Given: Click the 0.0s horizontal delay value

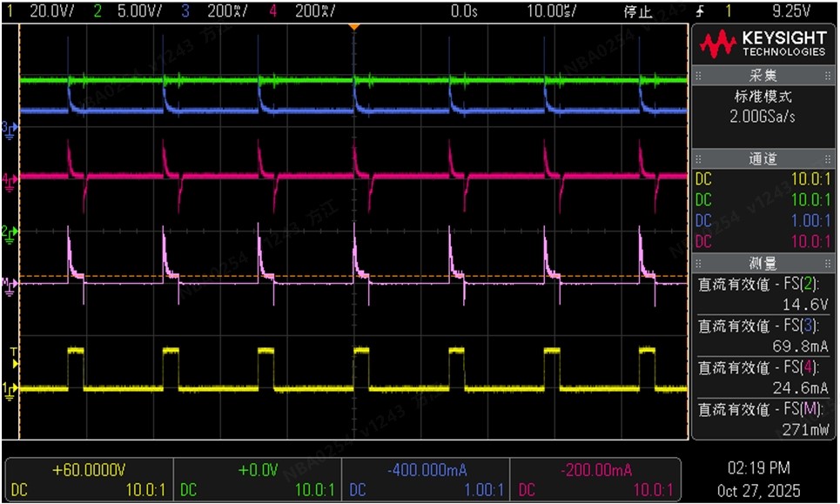Looking at the screenshot, I should pyautogui.click(x=464, y=11).
